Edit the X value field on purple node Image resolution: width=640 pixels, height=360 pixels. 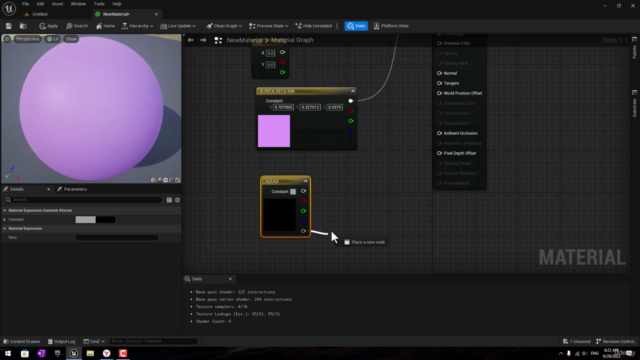(x=283, y=107)
